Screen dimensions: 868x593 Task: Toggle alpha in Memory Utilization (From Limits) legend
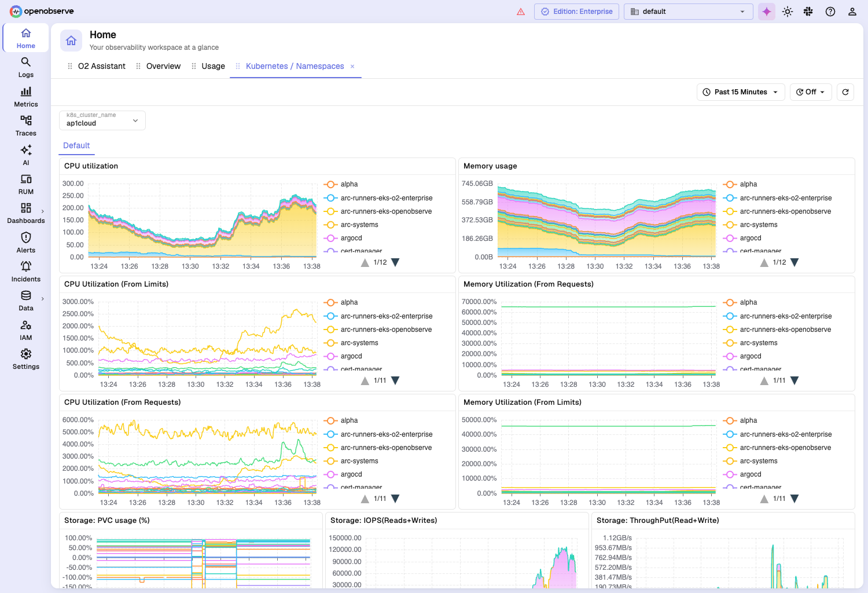click(740, 420)
